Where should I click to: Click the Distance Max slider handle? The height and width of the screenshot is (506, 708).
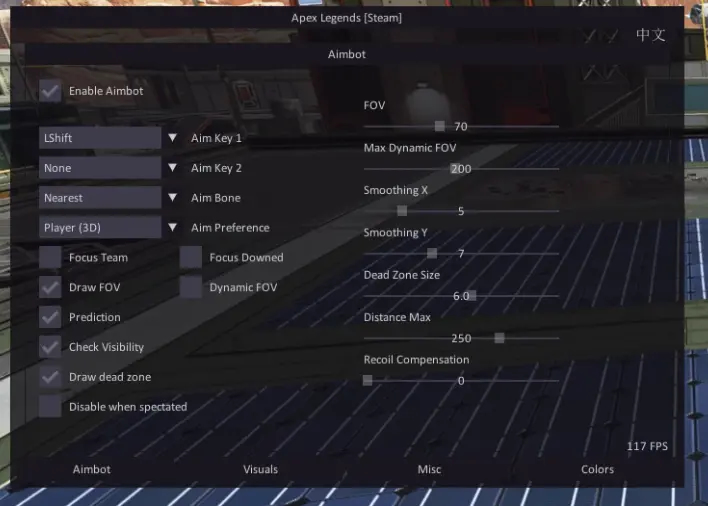[x=499, y=338]
